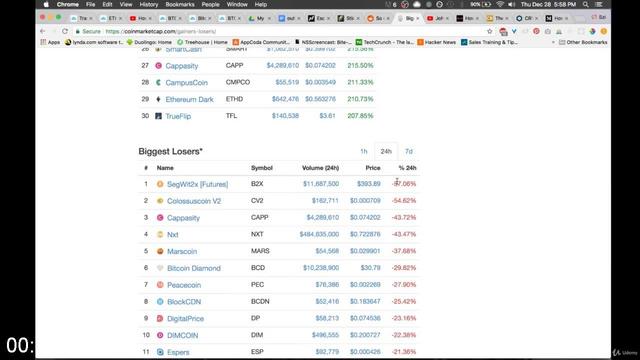This screenshot has height=360, width=640.
Task: Open the BlockCDN link
Action: click(x=184, y=302)
